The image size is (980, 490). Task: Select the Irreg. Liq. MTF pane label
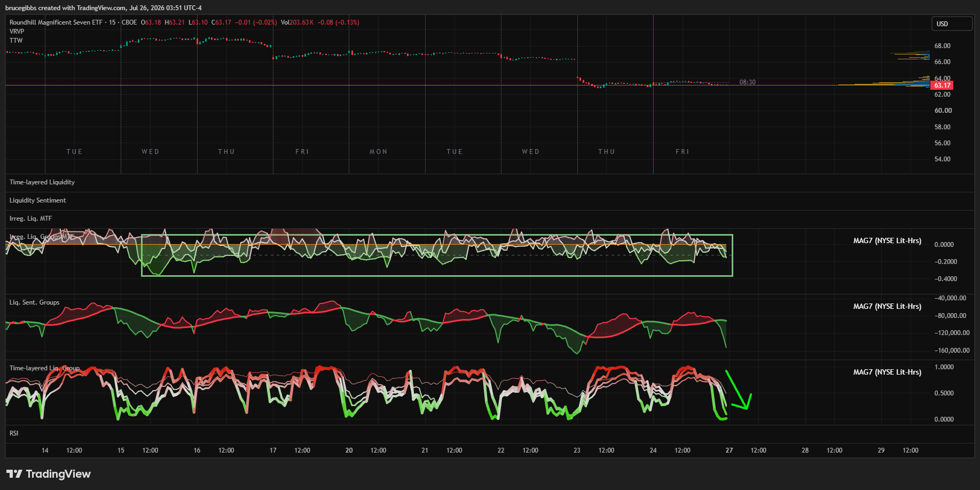pyautogui.click(x=30, y=219)
